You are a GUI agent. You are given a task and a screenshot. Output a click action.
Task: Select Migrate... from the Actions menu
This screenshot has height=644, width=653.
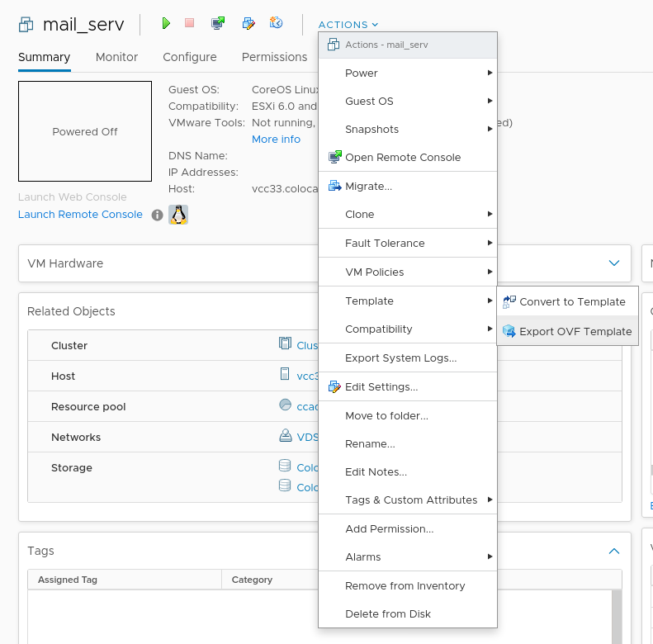(368, 187)
